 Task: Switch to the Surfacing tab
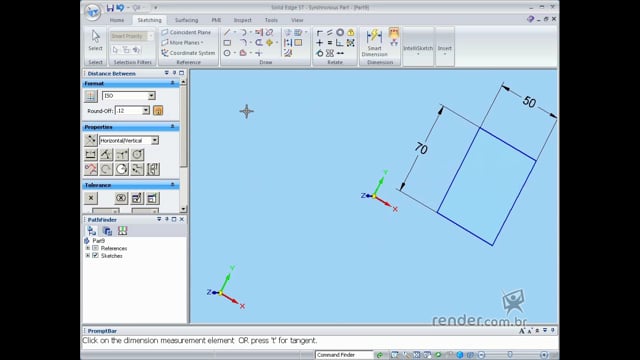click(x=187, y=20)
